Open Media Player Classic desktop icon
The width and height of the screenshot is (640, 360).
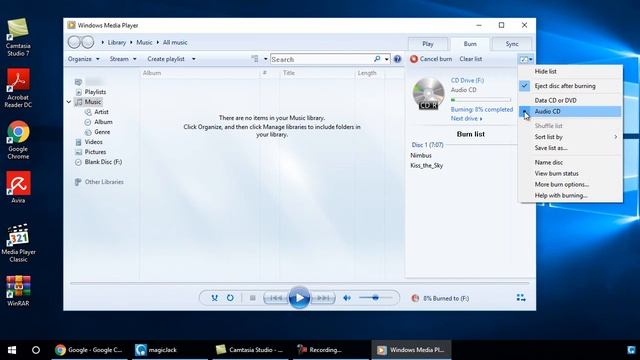tap(18, 243)
